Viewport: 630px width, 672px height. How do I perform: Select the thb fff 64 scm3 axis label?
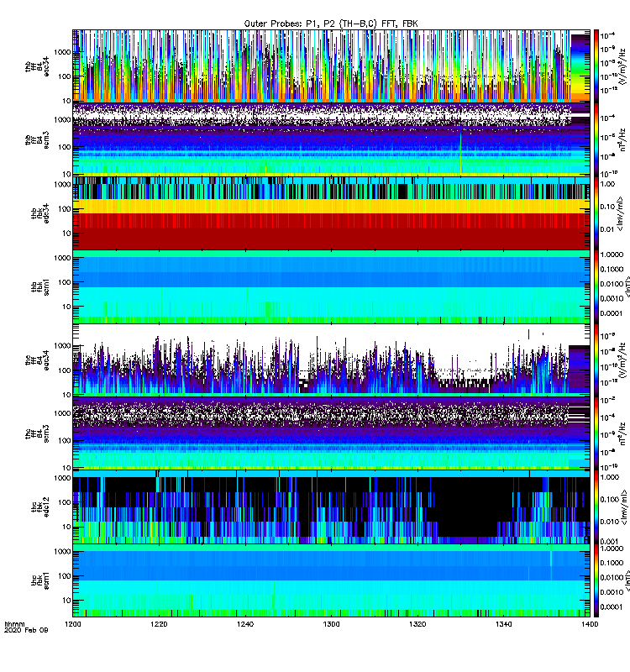37,139
